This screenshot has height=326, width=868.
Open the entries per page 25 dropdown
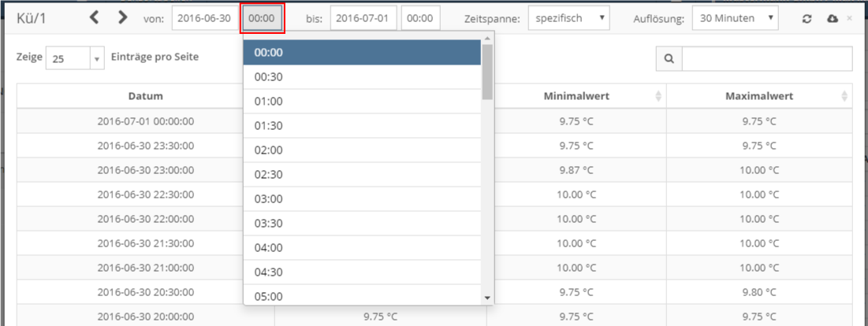pos(75,58)
